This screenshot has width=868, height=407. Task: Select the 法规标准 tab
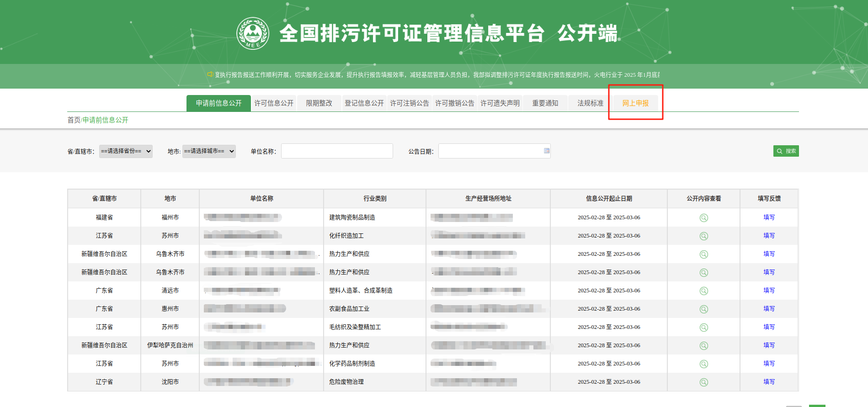coord(590,103)
